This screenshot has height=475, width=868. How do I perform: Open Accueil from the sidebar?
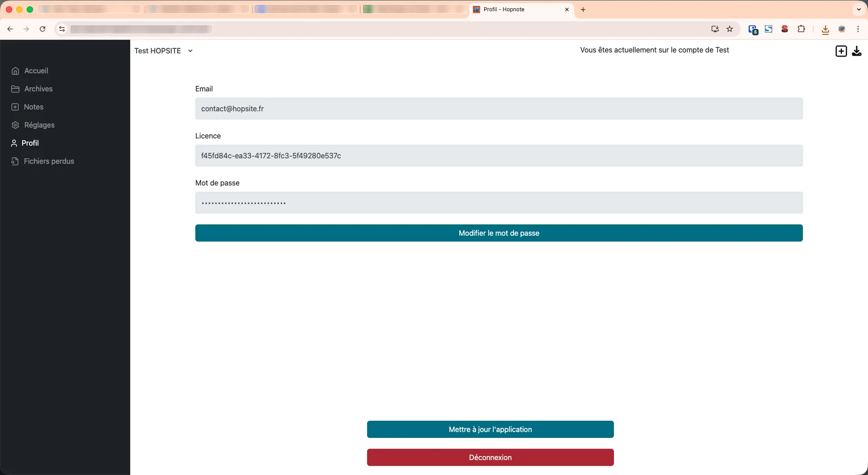(36, 71)
